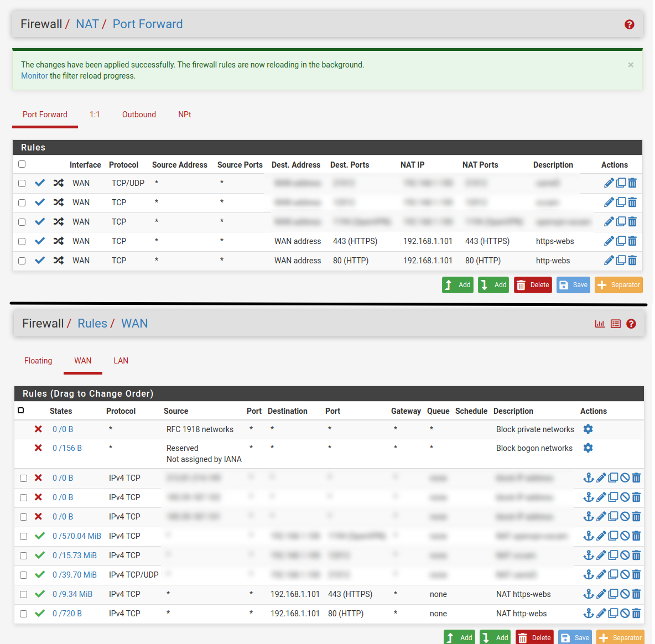The image size is (655, 644).
Task: Switch to the Outbound NAT tab
Action: click(139, 115)
